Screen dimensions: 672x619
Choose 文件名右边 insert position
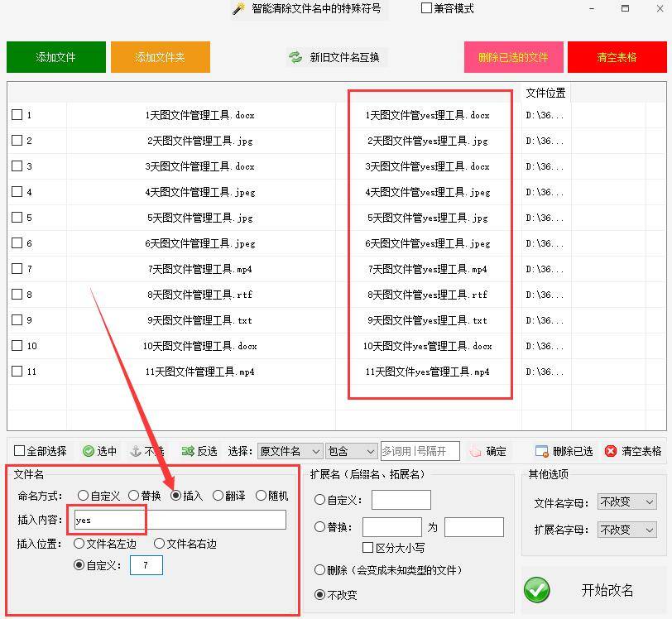pos(159,544)
